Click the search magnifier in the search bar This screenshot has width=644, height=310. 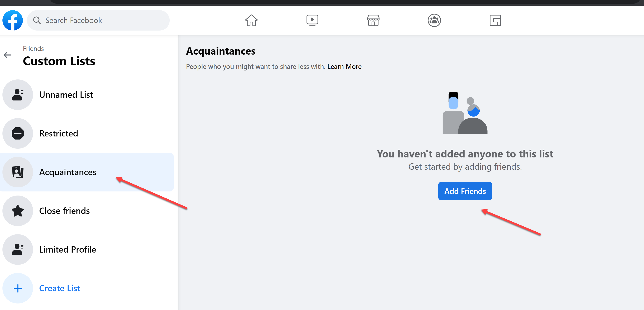click(x=37, y=20)
